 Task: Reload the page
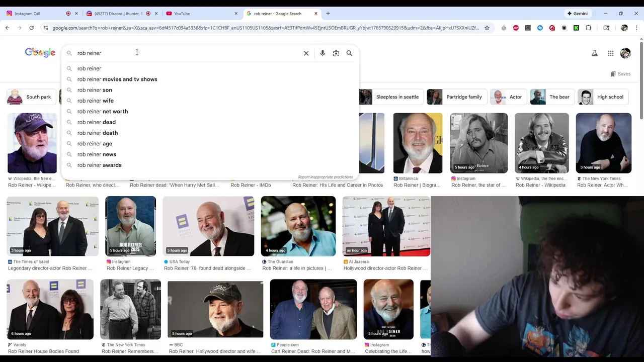pyautogui.click(x=31, y=28)
